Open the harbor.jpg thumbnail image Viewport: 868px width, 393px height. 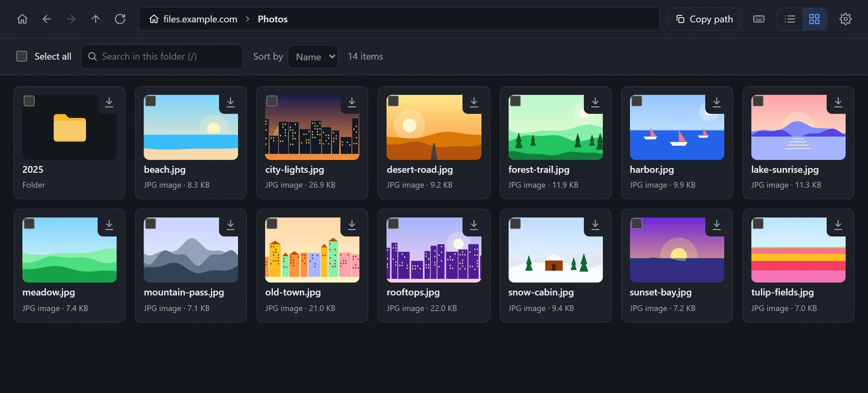[677, 127]
